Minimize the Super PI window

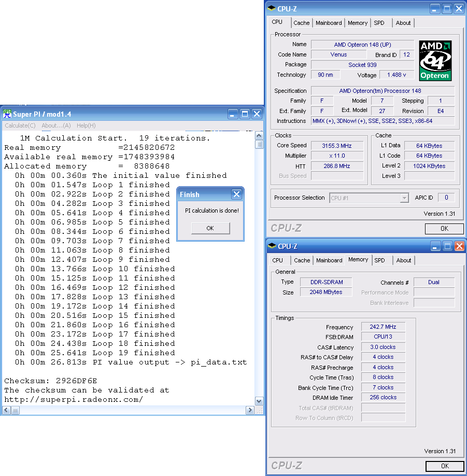[233, 114]
